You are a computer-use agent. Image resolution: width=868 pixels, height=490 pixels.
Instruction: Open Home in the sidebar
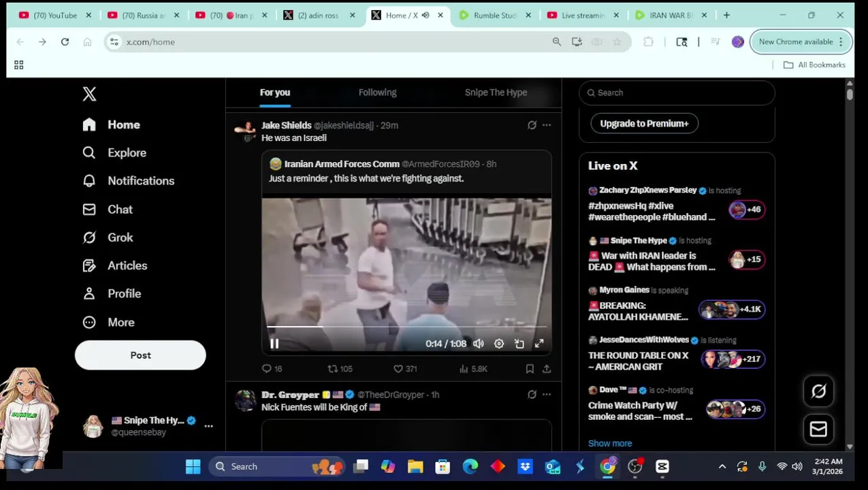111,125
